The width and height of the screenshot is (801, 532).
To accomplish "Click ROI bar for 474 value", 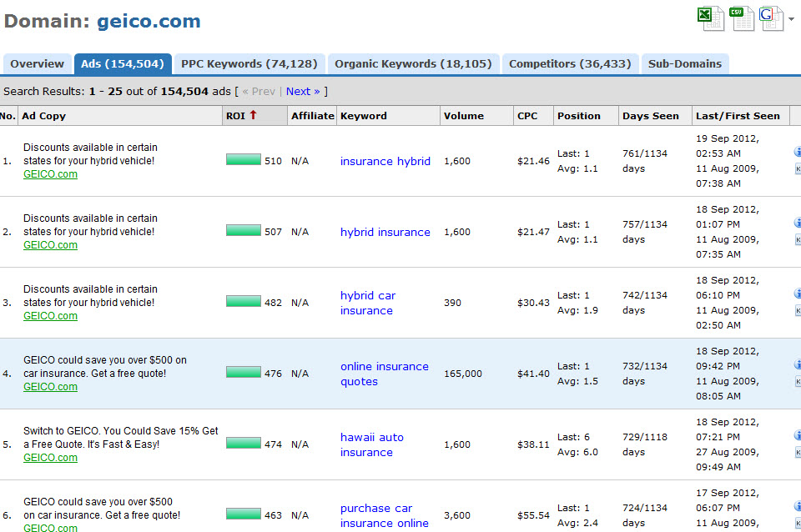I will tap(244, 444).
